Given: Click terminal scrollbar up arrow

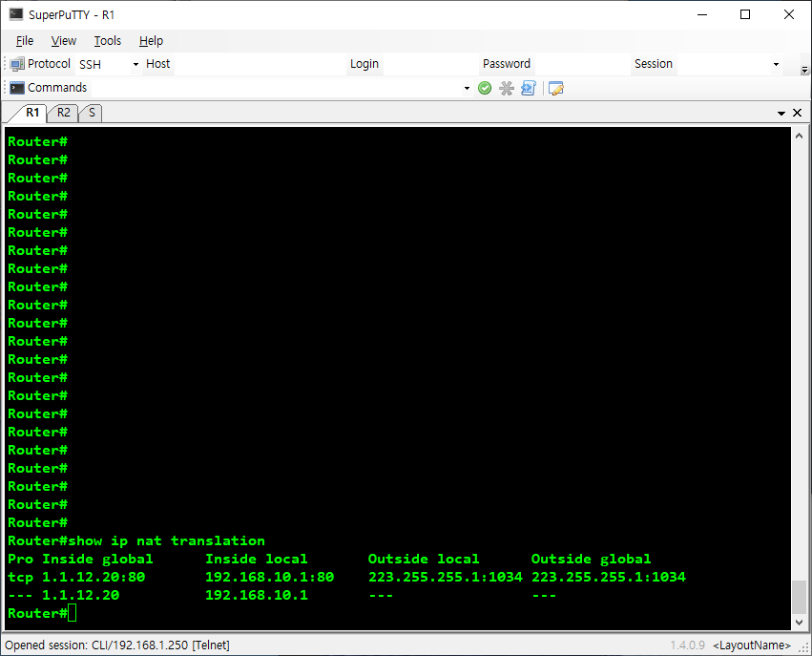Looking at the screenshot, I should click(x=799, y=136).
